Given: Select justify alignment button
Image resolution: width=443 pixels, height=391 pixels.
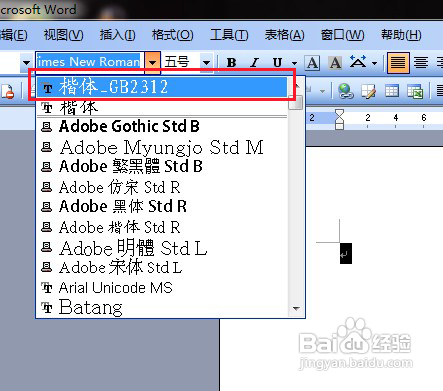Looking at the screenshot, I should tap(398, 62).
